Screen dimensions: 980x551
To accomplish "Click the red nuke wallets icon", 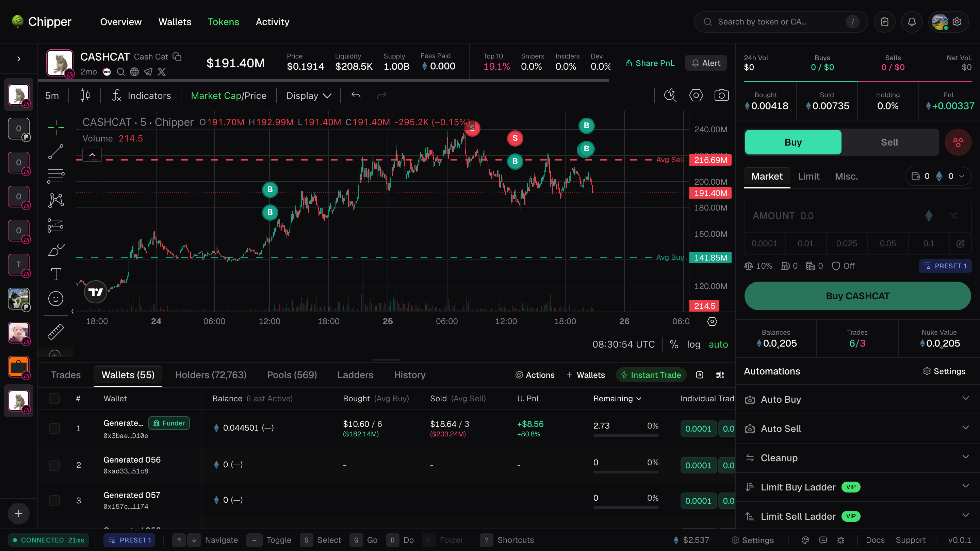I will [958, 142].
